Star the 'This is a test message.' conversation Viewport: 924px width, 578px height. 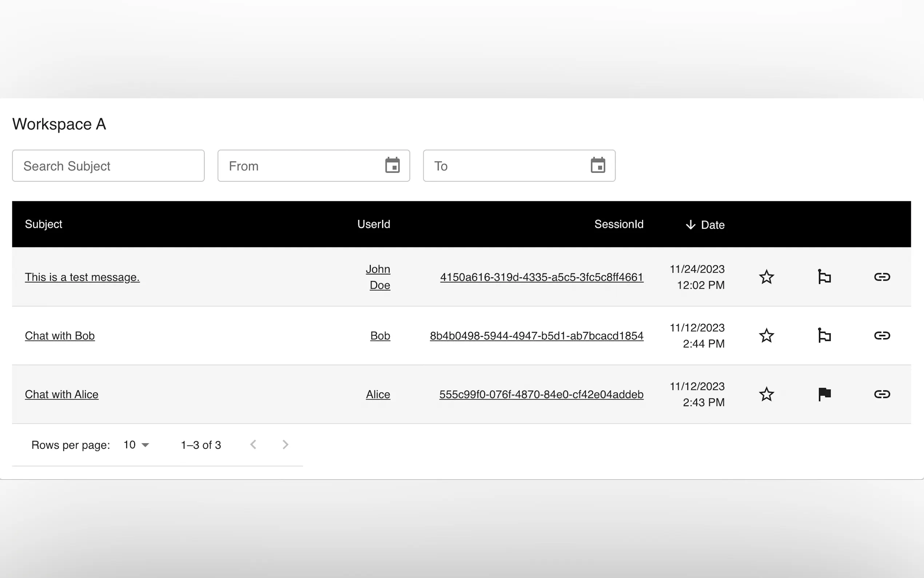pyautogui.click(x=766, y=277)
